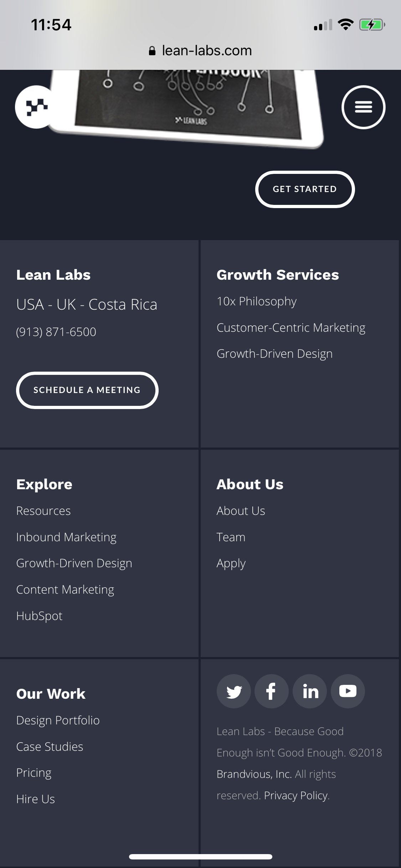Open the Apply link

tap(231, 563)
